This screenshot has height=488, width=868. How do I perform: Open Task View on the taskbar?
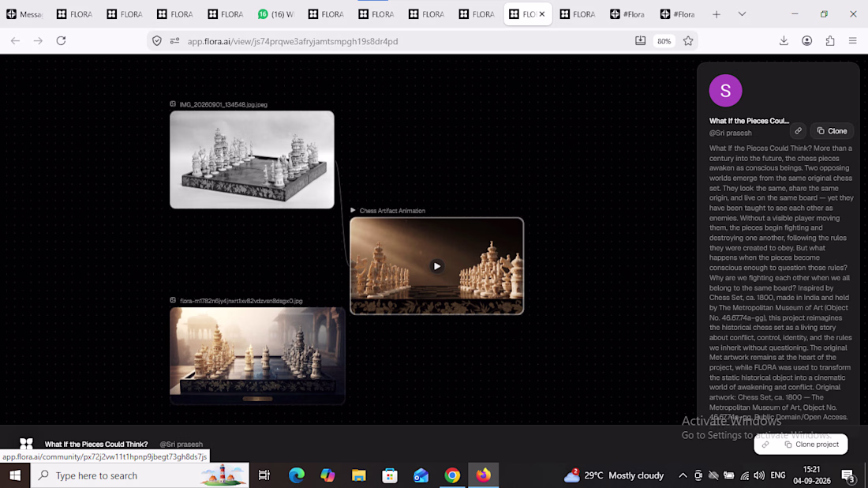[x=264, y=475]
